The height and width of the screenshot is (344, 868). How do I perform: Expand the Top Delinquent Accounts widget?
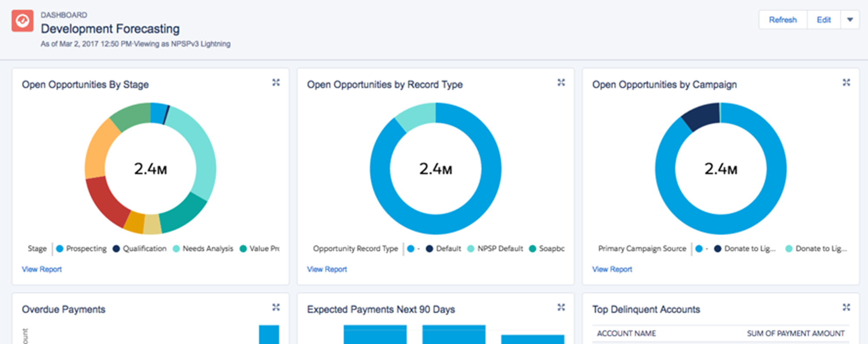pyautogui.click(x=846, y=308)
